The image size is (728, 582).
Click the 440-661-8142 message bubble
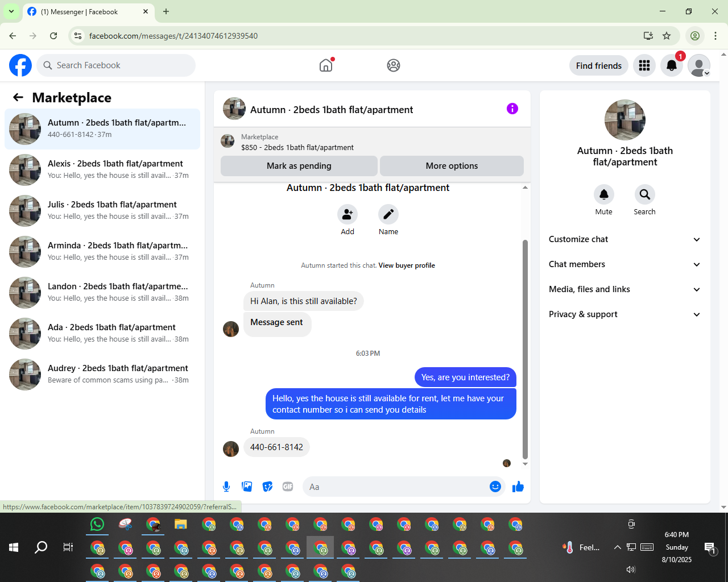(277, 447)
